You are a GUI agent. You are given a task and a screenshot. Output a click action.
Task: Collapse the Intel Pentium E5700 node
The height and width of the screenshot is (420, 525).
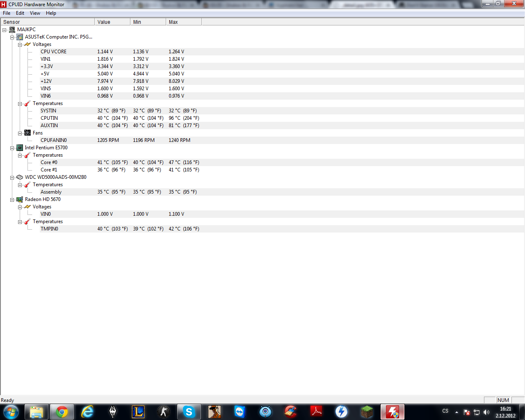tap(12, 148)
